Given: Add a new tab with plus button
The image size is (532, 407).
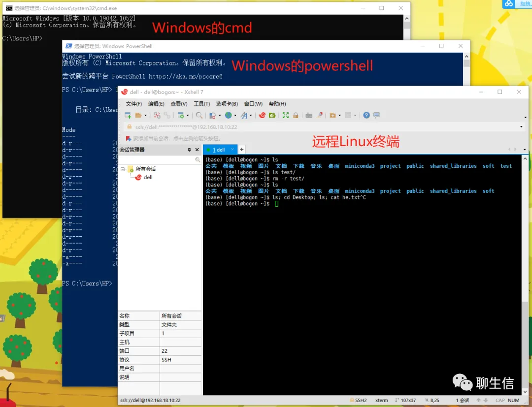Looking at the screenshot, I should click(x=241, y=150).
